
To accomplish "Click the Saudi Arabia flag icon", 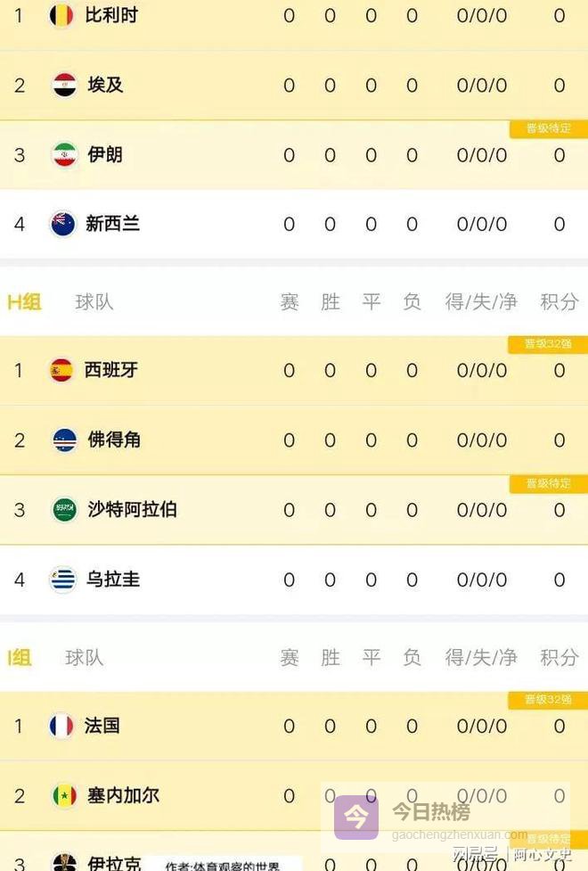I will coord(64,509).
